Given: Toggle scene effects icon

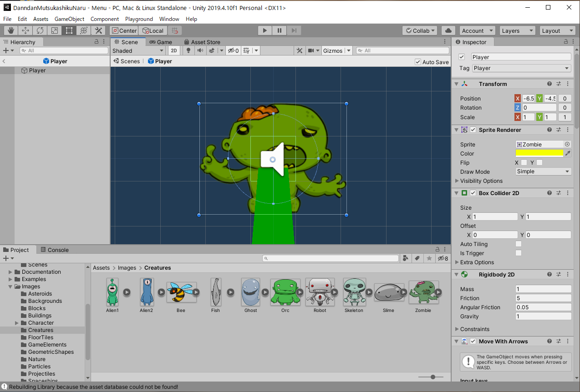Looking at the screenshot, I should [212, 50].
